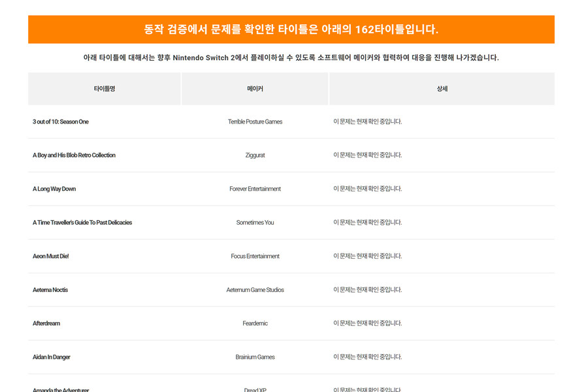Select detail text in the Sometimes You row
588x392 pixels.
(367, 222)
